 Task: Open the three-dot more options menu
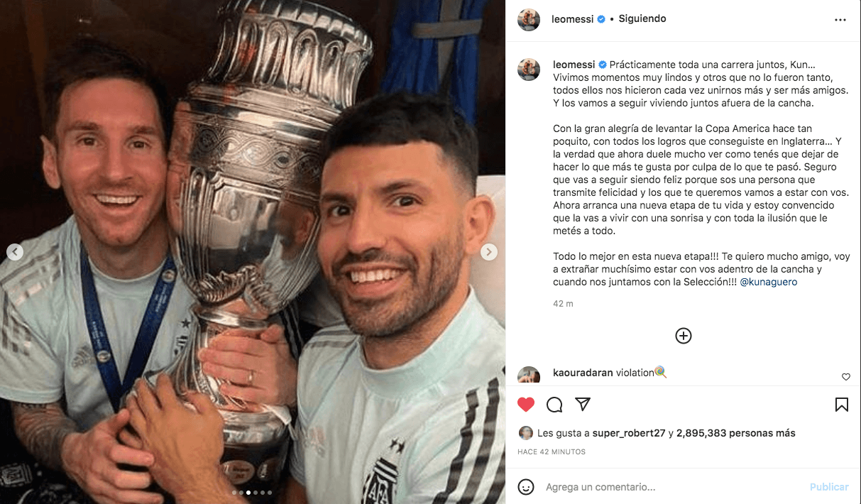(x=840, y=20)
